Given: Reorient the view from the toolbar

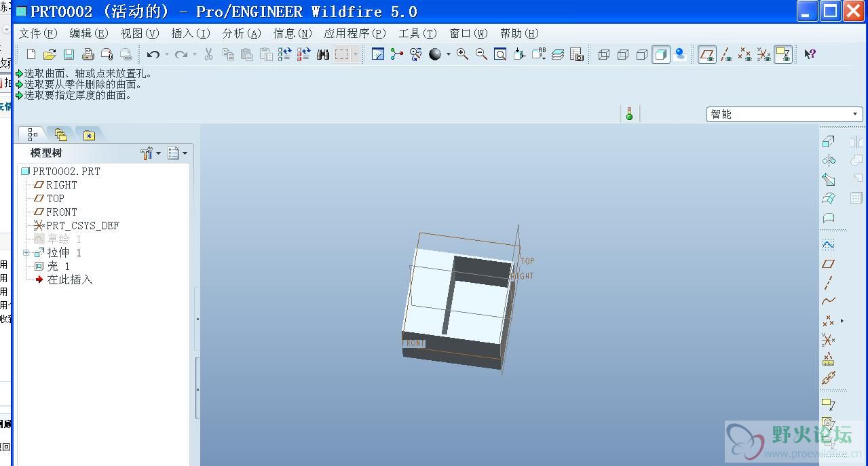Looking at the screenshot, I should click(x=519, y=54).
